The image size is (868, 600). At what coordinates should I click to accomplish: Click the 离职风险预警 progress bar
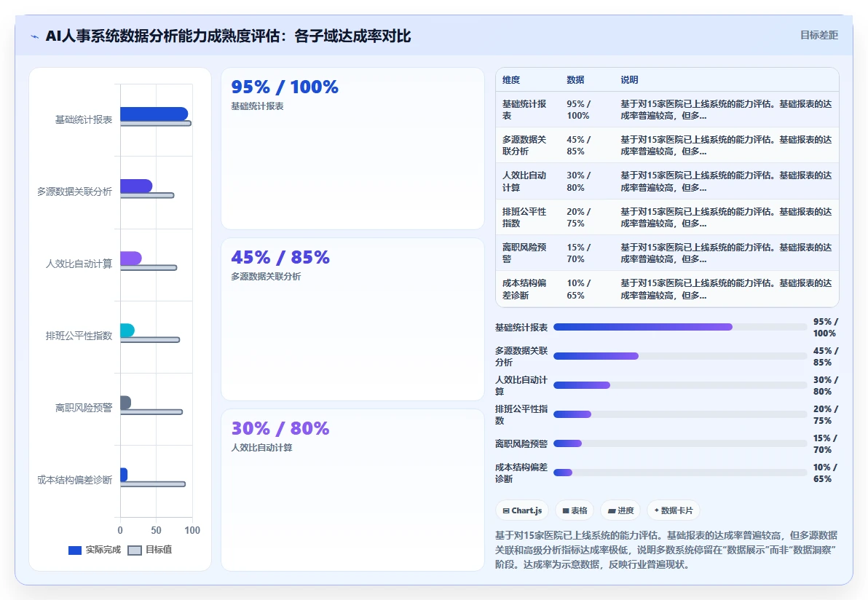pos(680,443)
